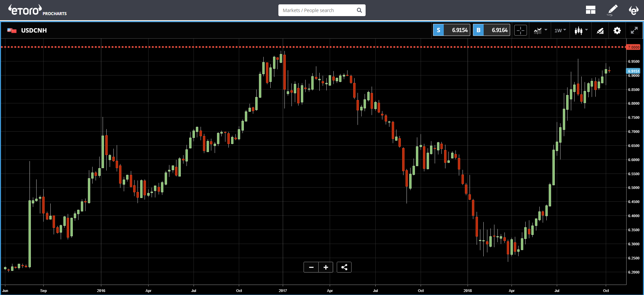Click the Sep label on time axis

[x=43, y=291]
